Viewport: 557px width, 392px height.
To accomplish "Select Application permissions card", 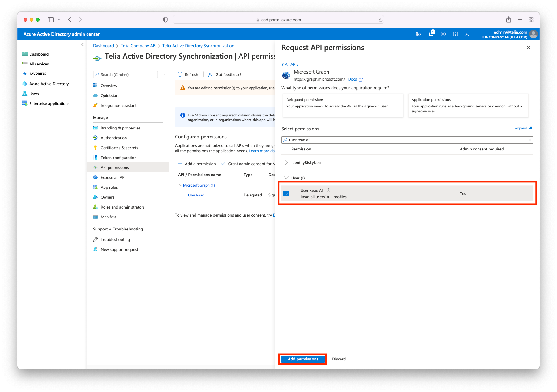I will coord(468,106).
